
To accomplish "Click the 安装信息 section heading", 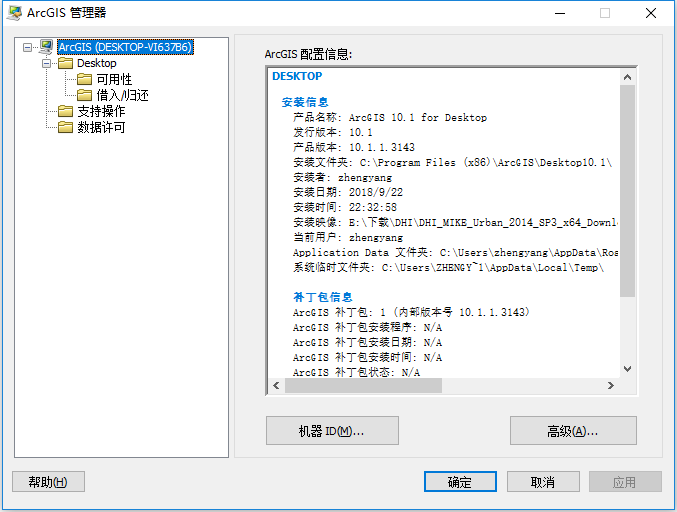I will (305, 102).
